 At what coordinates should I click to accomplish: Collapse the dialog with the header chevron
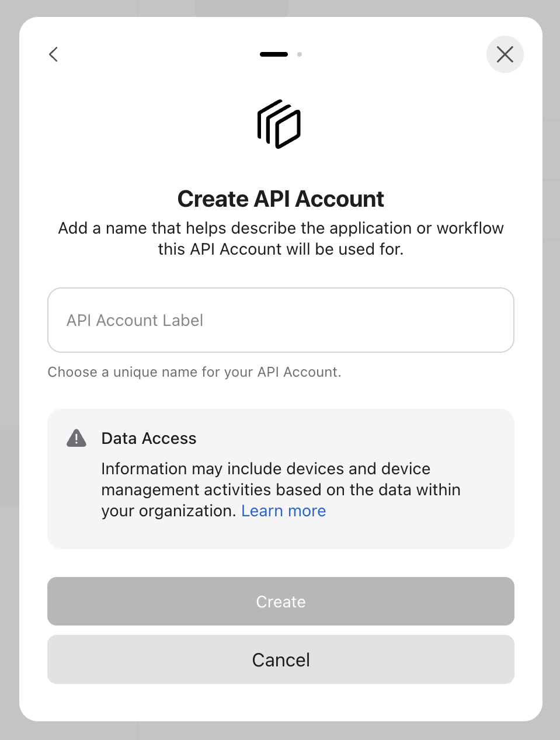point(53,54)
